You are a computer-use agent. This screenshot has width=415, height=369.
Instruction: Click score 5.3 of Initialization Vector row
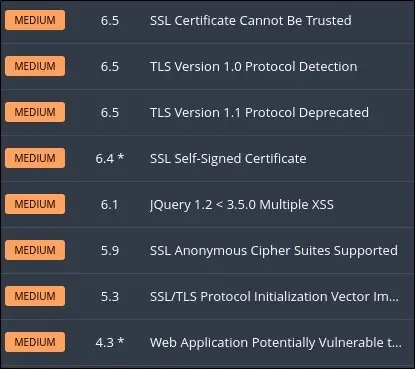(x=110, y=297)
